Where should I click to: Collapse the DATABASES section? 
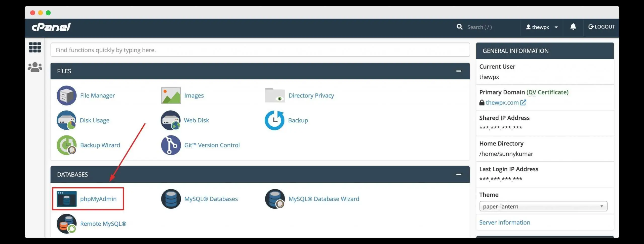tap(459, 174)
